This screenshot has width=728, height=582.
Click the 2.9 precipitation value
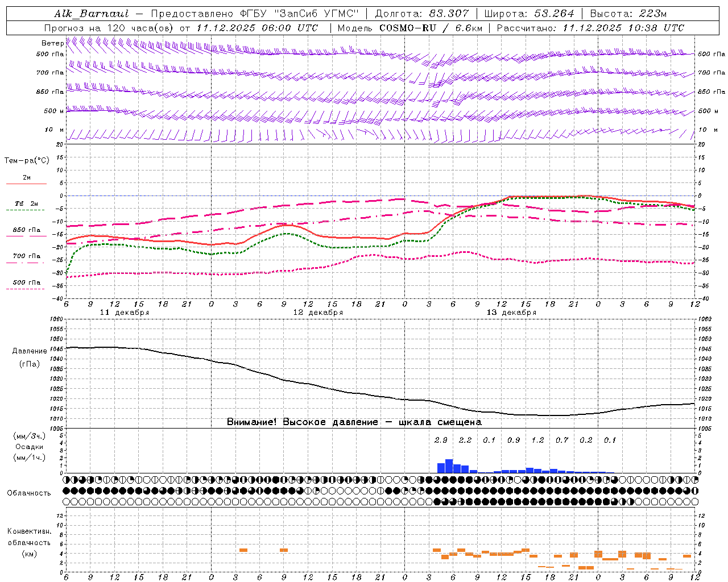[x=441, y=440]
